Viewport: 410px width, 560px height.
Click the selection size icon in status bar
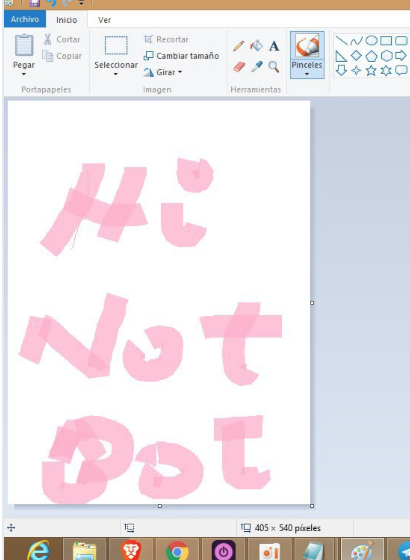129,528
